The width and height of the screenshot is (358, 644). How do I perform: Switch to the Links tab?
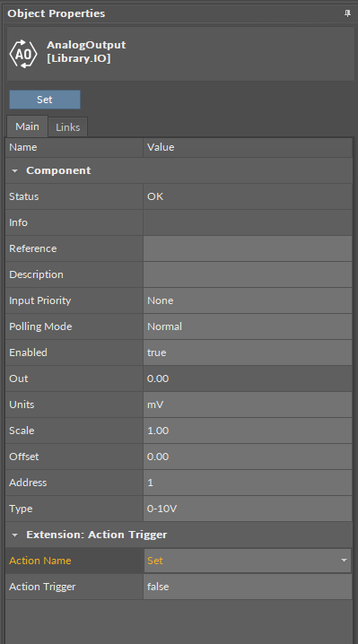click(68, 127)
